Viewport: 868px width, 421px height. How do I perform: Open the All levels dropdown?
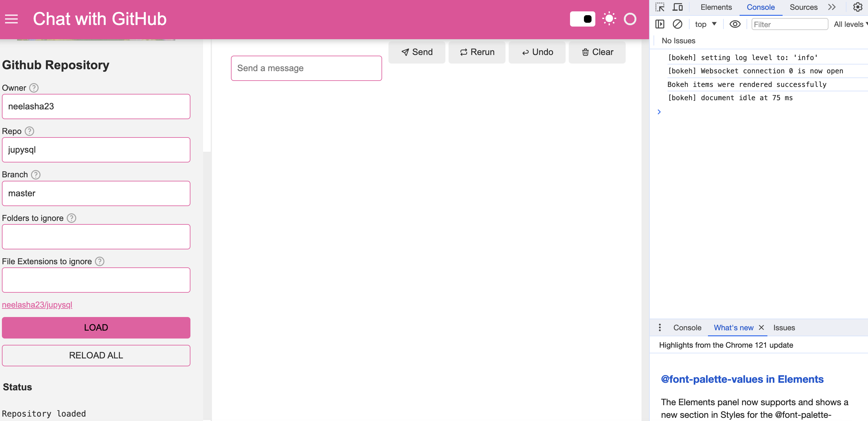[x=850, y=24]
